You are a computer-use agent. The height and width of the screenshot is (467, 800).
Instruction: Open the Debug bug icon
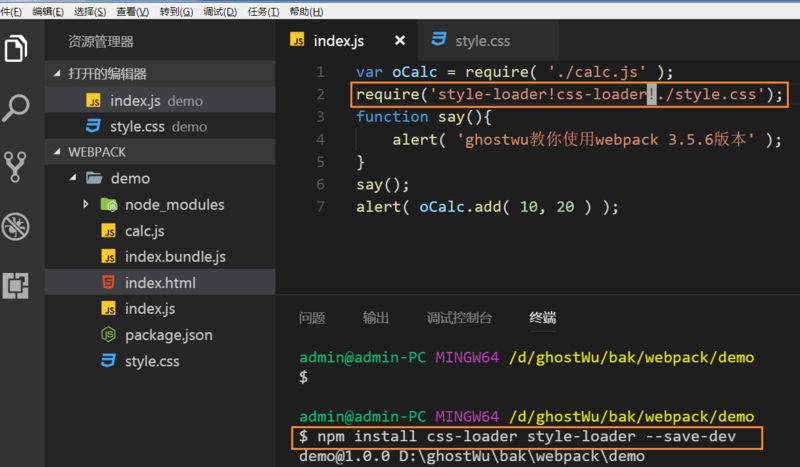click(15, 226)
